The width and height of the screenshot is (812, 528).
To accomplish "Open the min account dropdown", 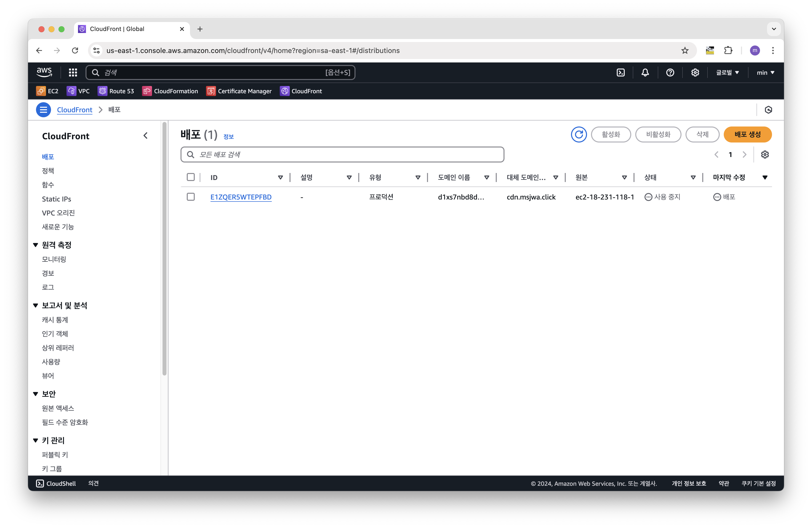I will coord(765,73).
